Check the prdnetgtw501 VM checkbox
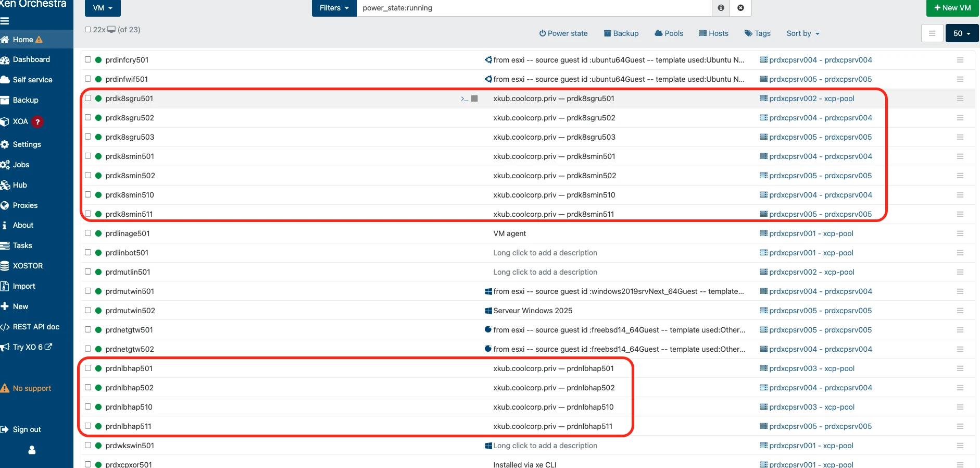The height and width of the screenshot is (468, 980). coord(88,329)
